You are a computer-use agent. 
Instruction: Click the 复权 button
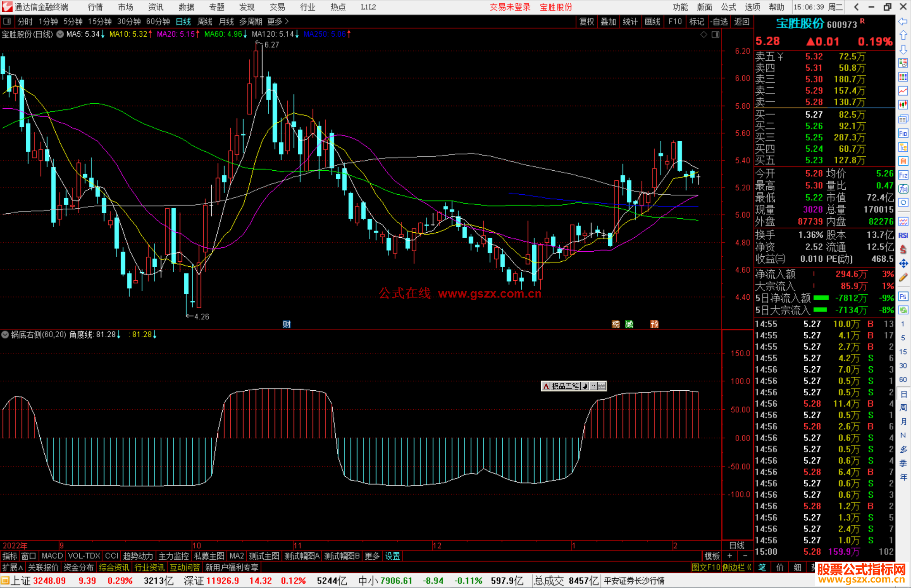click(587, 21)
